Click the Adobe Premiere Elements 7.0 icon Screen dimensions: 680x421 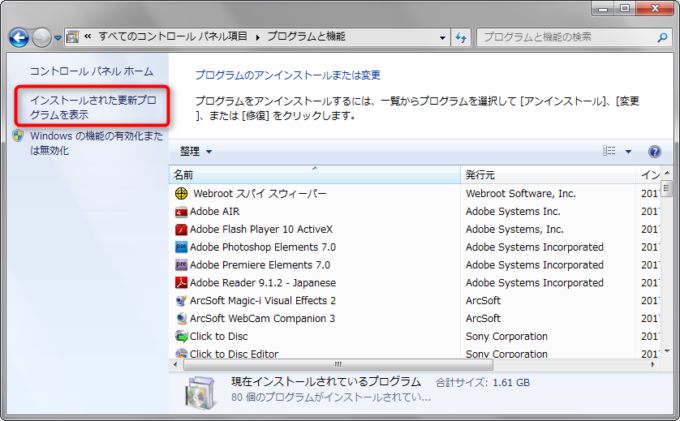181,265
